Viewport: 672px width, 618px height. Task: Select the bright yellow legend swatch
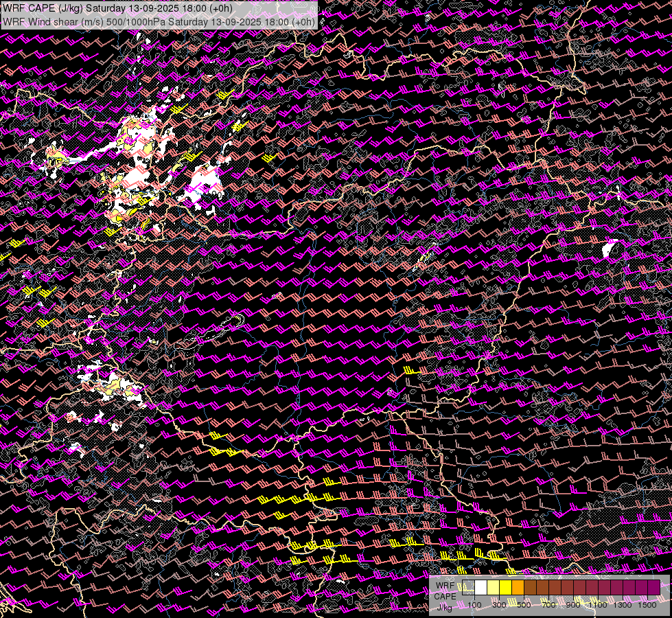coord(506,587)
